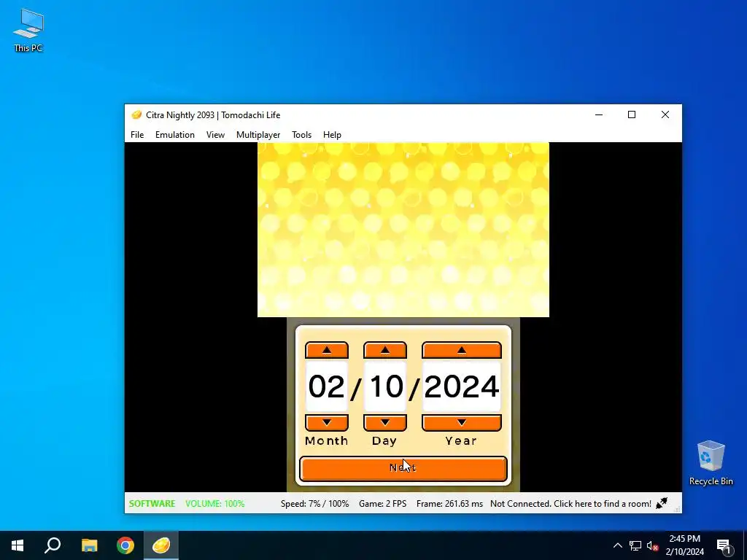Click the Year label under the date picker
Screen dimensions: 747x560
click(461, 441)
